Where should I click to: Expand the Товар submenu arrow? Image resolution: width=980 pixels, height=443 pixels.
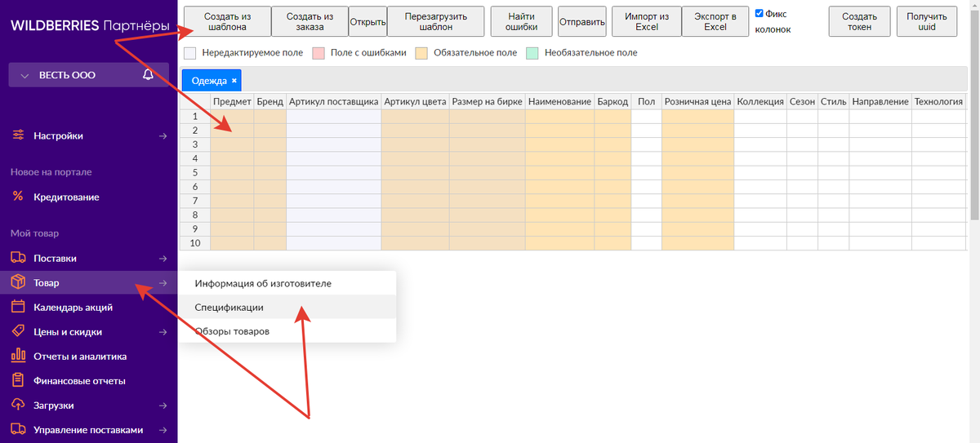coord(163,282)
